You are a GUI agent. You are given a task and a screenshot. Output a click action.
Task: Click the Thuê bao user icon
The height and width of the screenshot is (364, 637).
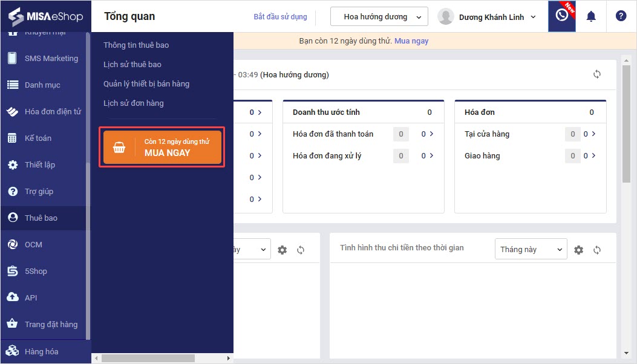[x=13, y=218]
